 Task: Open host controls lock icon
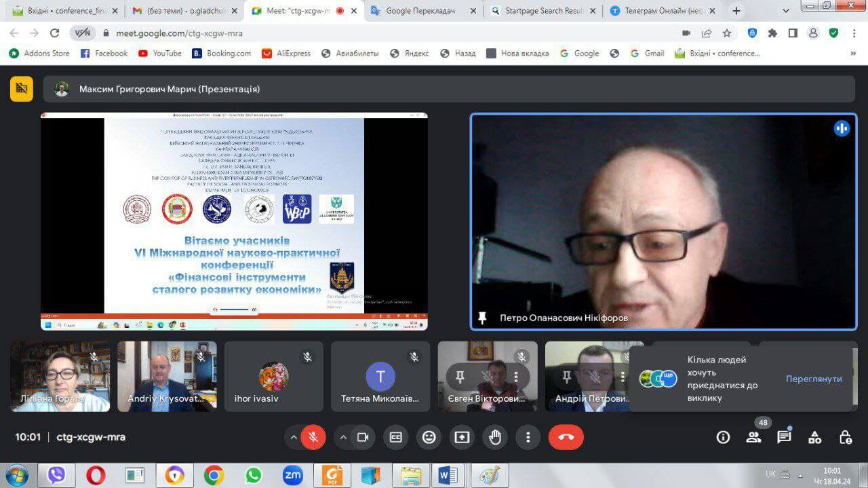click(845, 438)
